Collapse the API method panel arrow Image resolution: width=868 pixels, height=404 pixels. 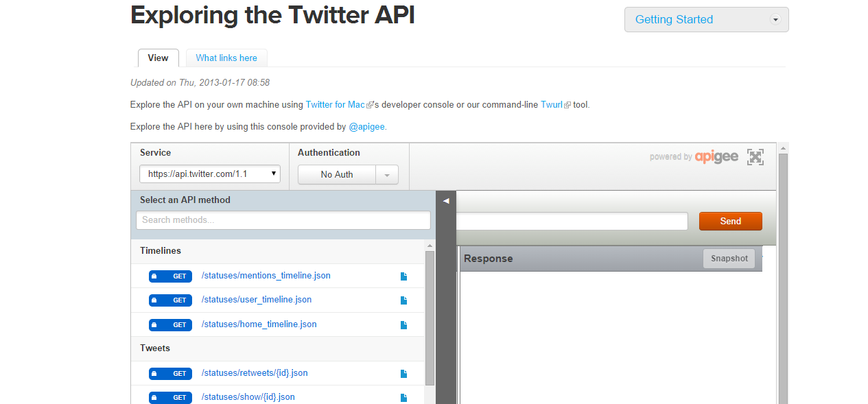(446, 201)
